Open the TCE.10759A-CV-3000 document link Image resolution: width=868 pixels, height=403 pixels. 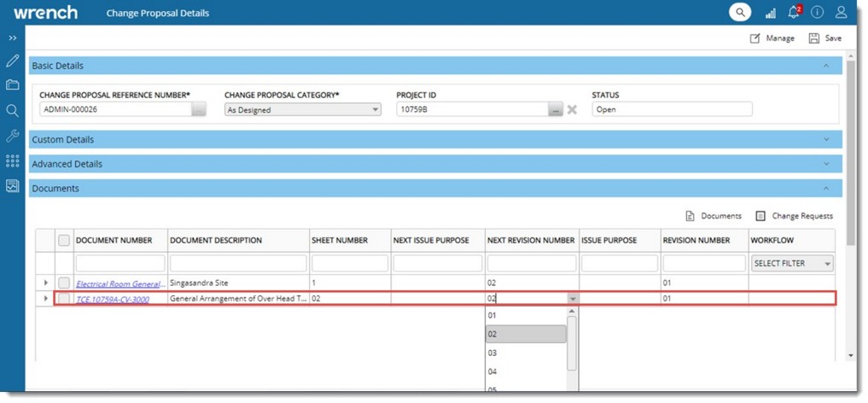113,300
